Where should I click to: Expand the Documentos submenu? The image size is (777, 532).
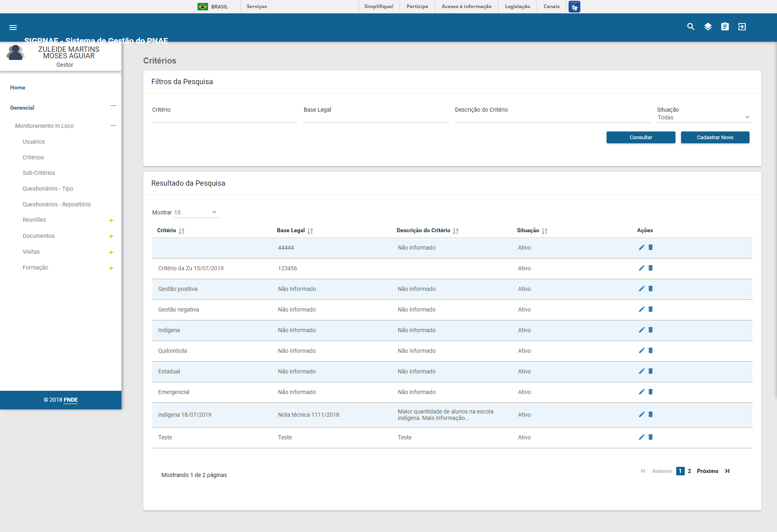(x=111, y=236)
